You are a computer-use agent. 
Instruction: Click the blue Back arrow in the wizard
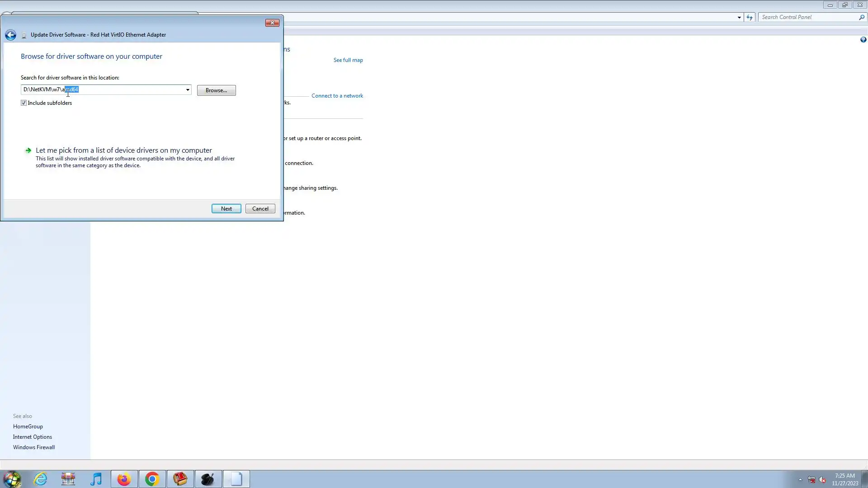pyautogui.click(x=10, y=35)
